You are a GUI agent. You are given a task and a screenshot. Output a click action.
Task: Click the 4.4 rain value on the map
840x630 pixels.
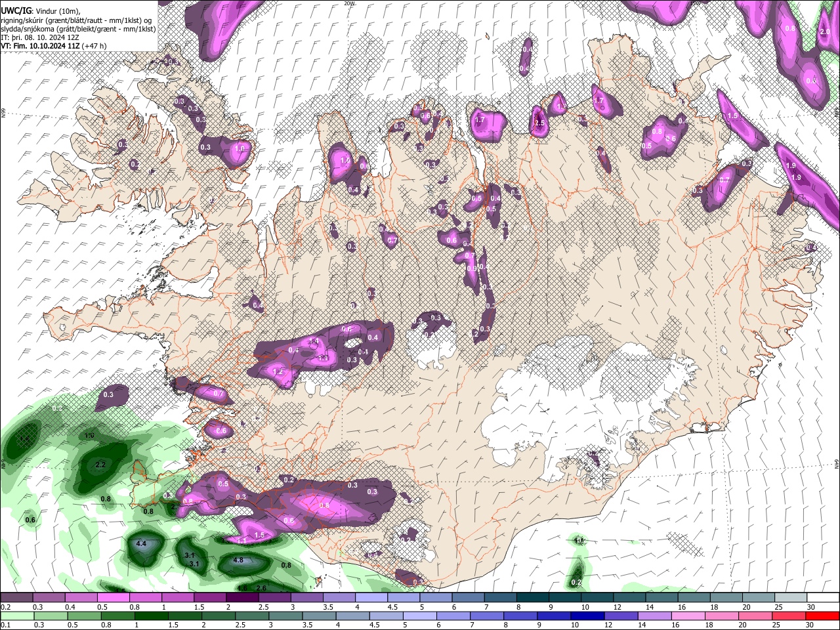click(x=140, y=544)
